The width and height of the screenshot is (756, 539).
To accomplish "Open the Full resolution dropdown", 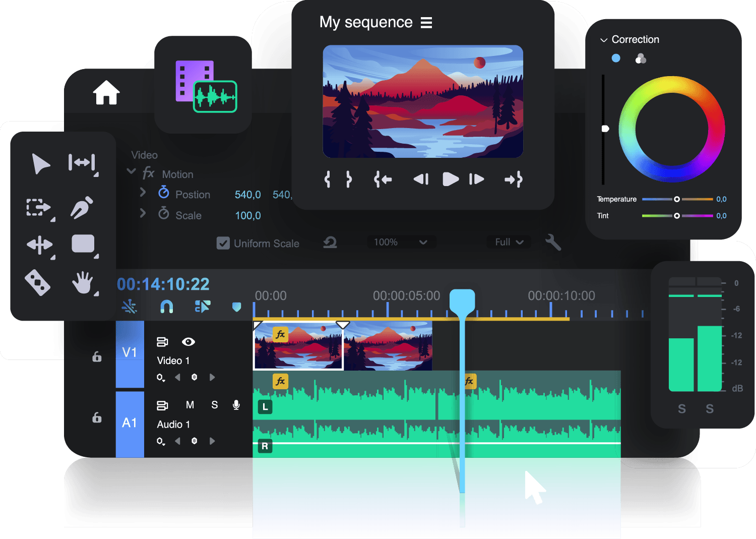I will point(509,242).
